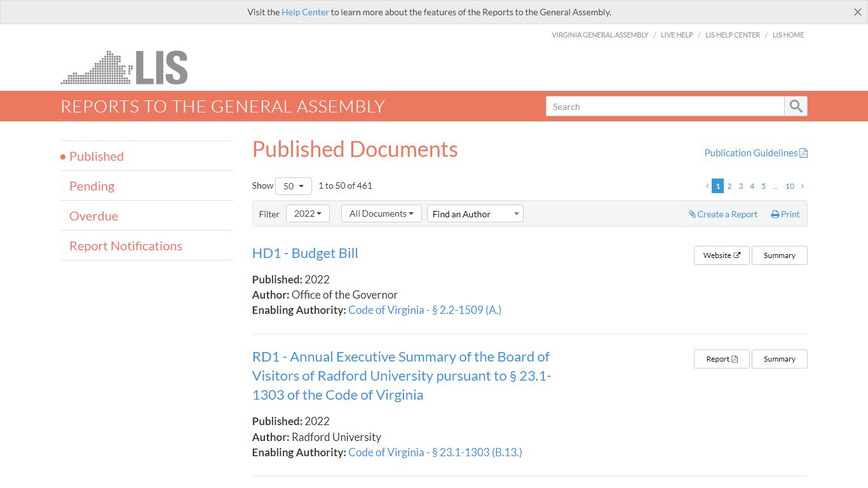Dismiss the Help Center banner with X
The height and width of the screenshot is (488, 868).
857,12
